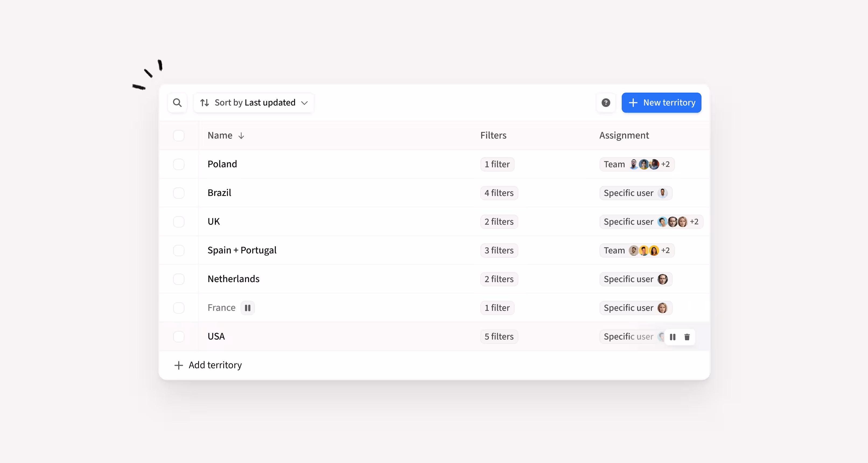Expand the Poland Team assignment chip
The width and height of the screenshot is (868, 463).
point(636,164)
